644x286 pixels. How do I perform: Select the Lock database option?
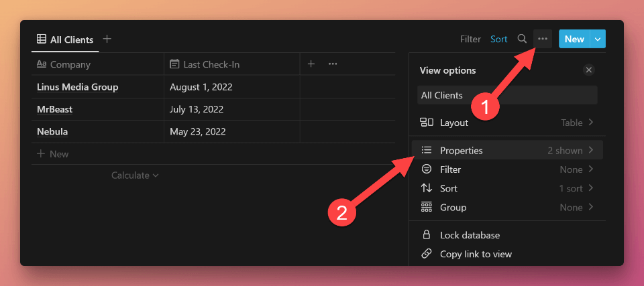pyautogui.click(x=507, y=235)
